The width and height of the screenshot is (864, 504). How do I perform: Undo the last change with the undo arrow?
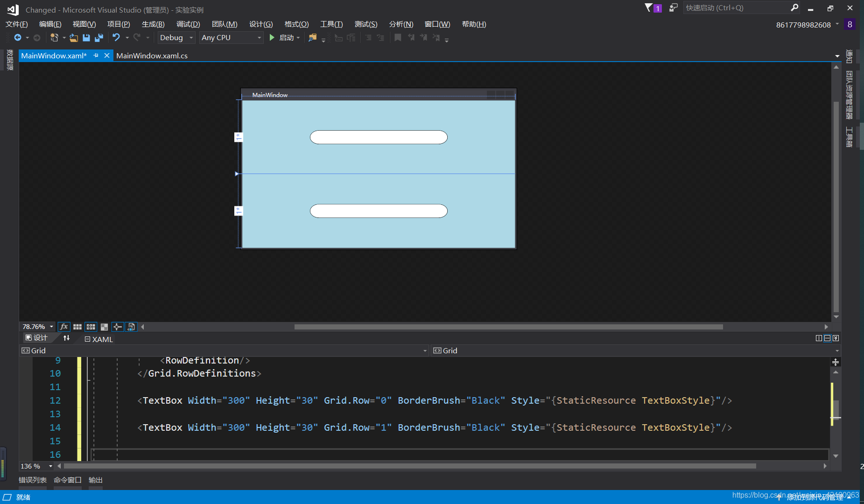tap(116, 37)
